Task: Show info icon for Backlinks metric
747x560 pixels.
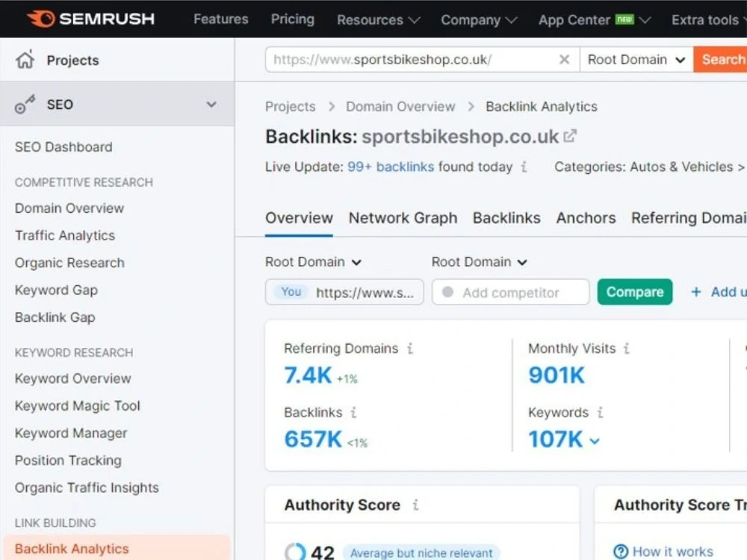Action: point(353,412)
